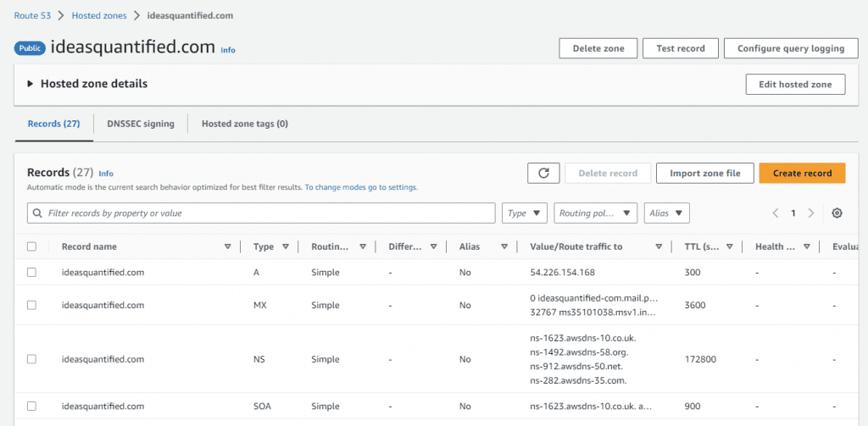Image resolution: width=868 pixels, height=426 pixels.
Task: Select the SOA record checkbox
Action: coord(31,406)
